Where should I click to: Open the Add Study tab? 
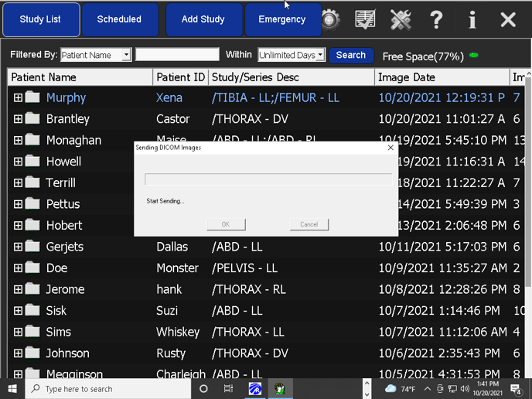[203, 19]
